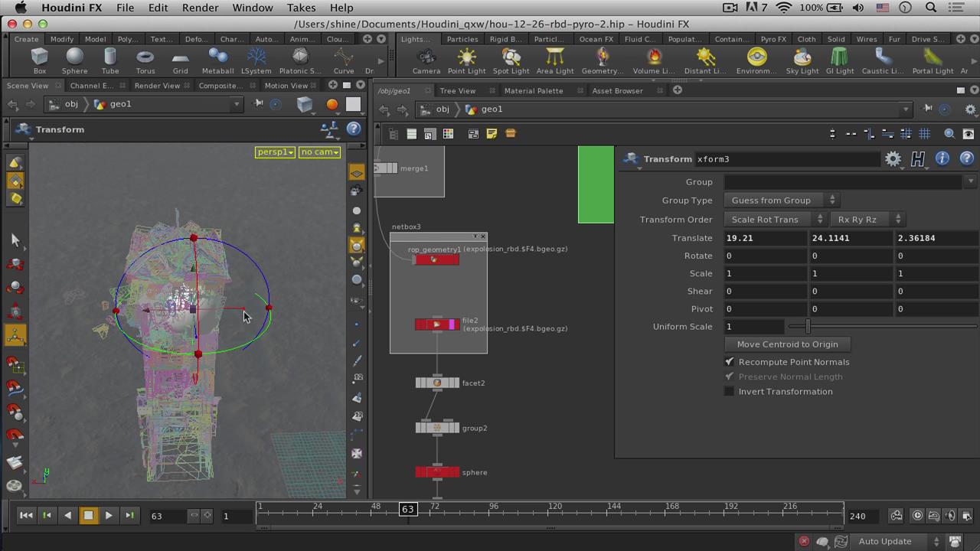Open the File menu
The height and width of the screenshot is (551, 980).
tap(125, 8)
